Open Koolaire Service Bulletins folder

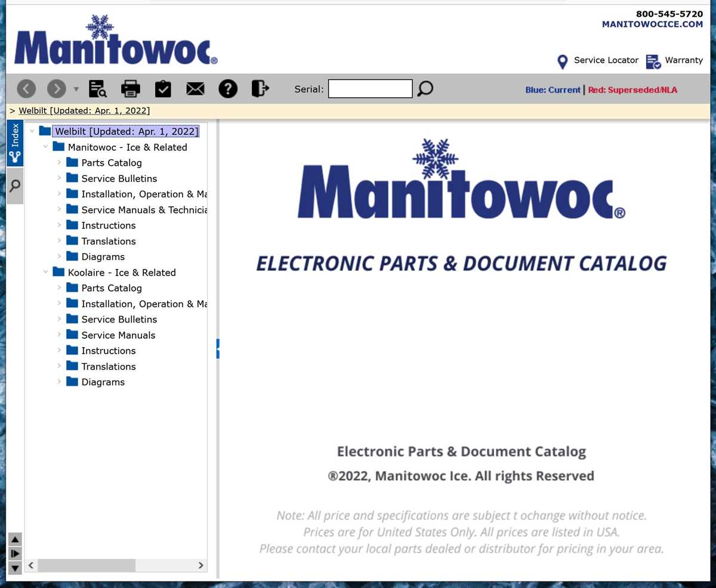[119, 319]
